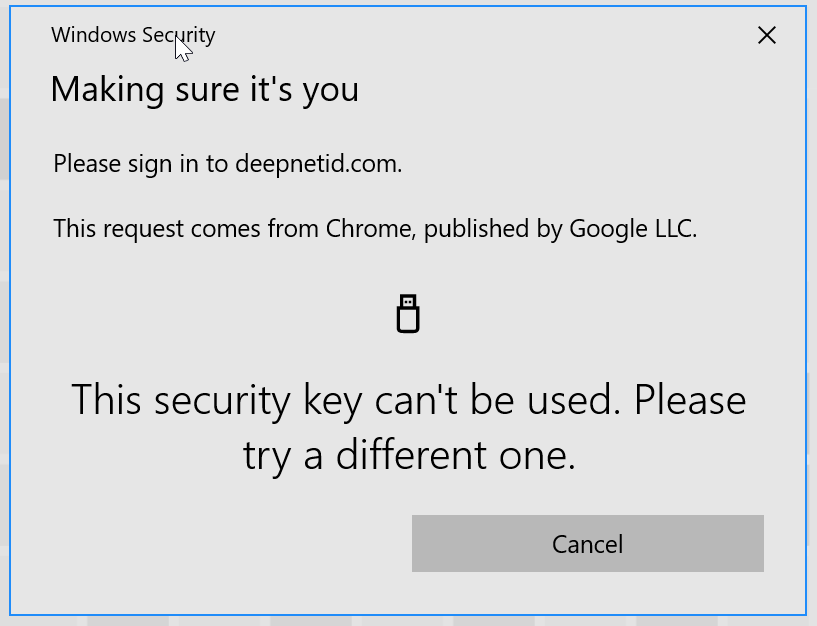Click the deepnetid.com domain name
817x626 pixels.
[318, 164]
